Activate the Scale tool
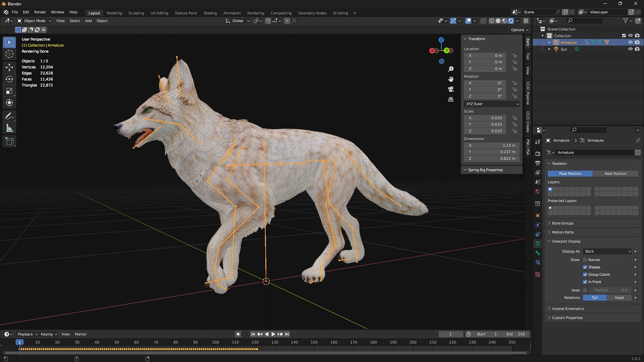The height and width of the screenshot is (362, 644). click(x=9, y=91)
